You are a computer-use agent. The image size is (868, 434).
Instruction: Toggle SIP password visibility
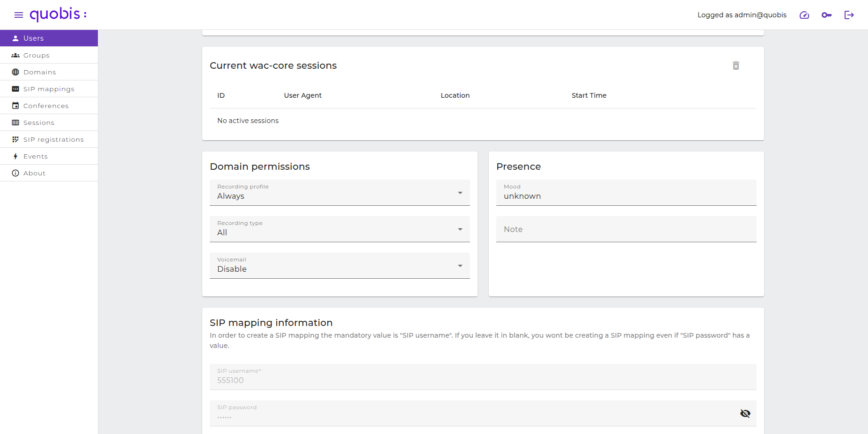(x=745, y=413)
